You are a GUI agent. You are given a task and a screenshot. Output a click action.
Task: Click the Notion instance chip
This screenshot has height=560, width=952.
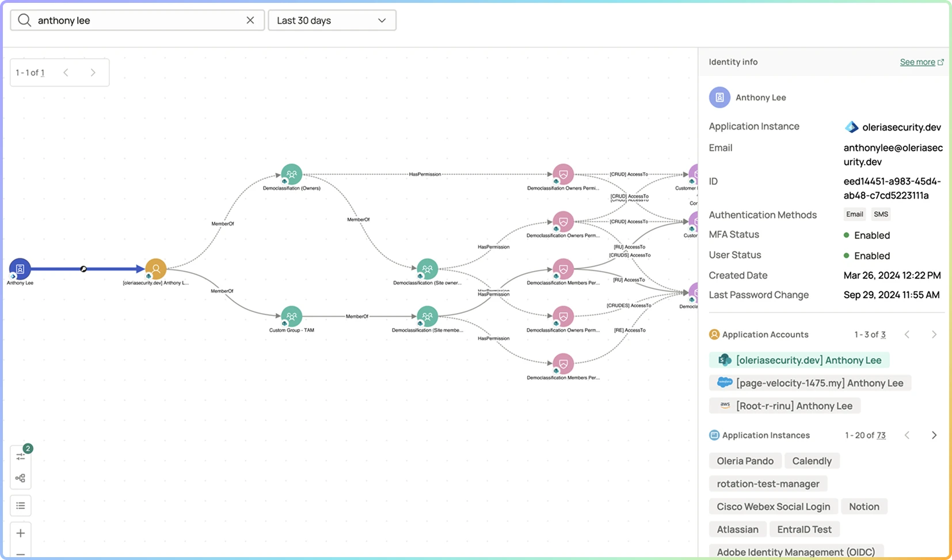tap(865, 506)
